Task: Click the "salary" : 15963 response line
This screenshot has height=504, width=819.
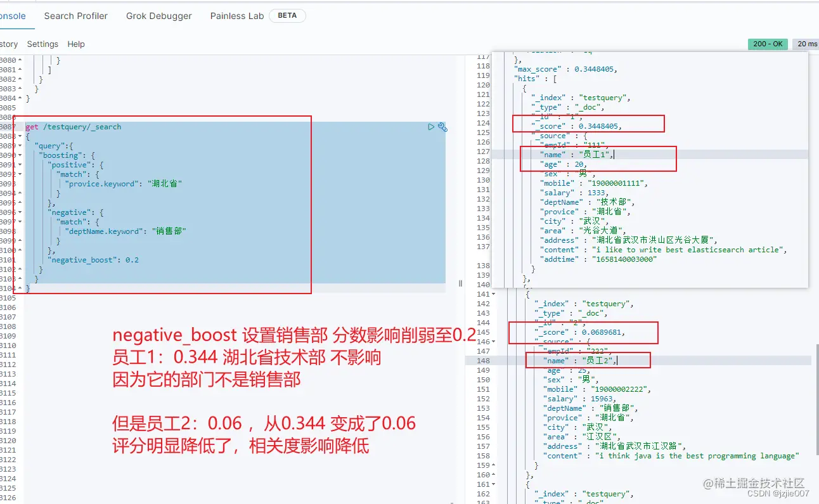Action: pos(580,399)
